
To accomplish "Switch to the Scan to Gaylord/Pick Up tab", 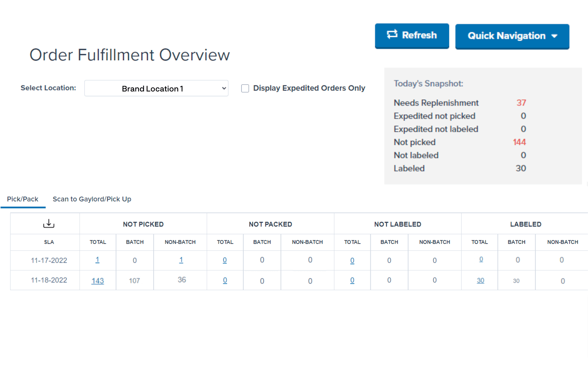I will [92, 199].
